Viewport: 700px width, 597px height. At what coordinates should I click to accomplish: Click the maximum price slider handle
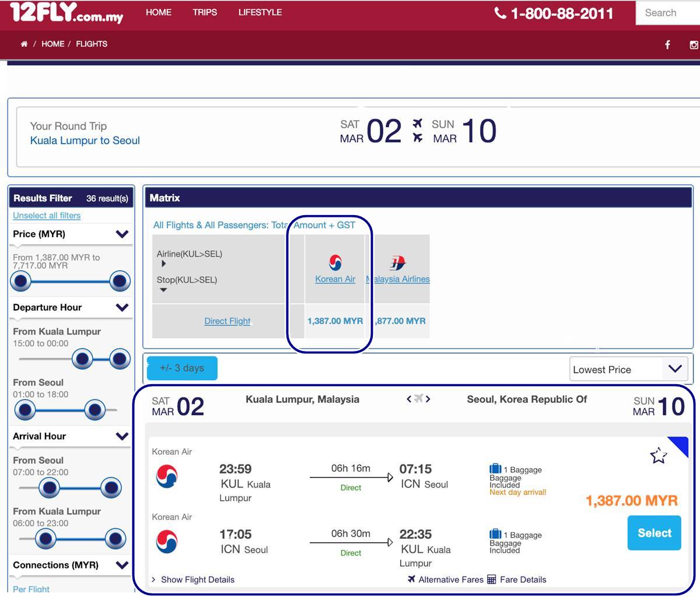tap(119, 282)
